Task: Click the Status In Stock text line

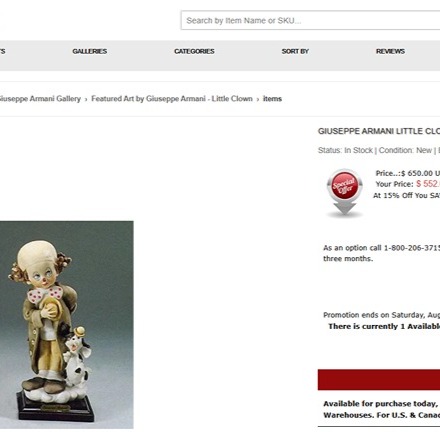Action: pos(345,150)
